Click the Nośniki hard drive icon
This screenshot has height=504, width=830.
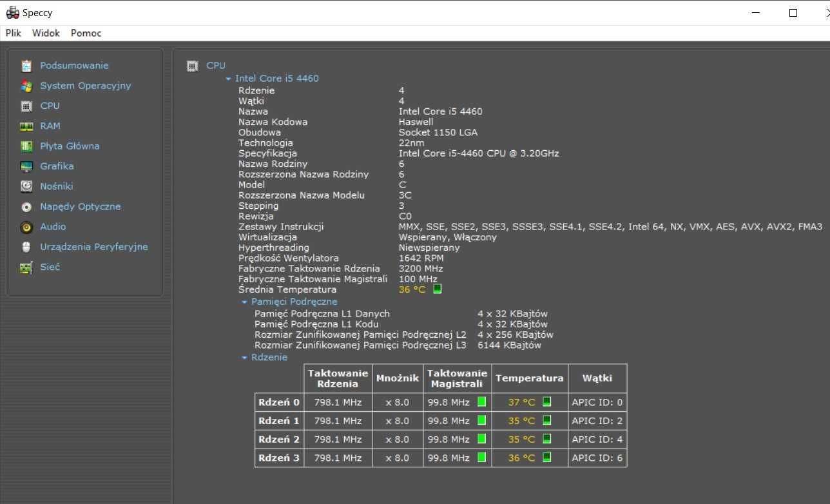(26, 186)
